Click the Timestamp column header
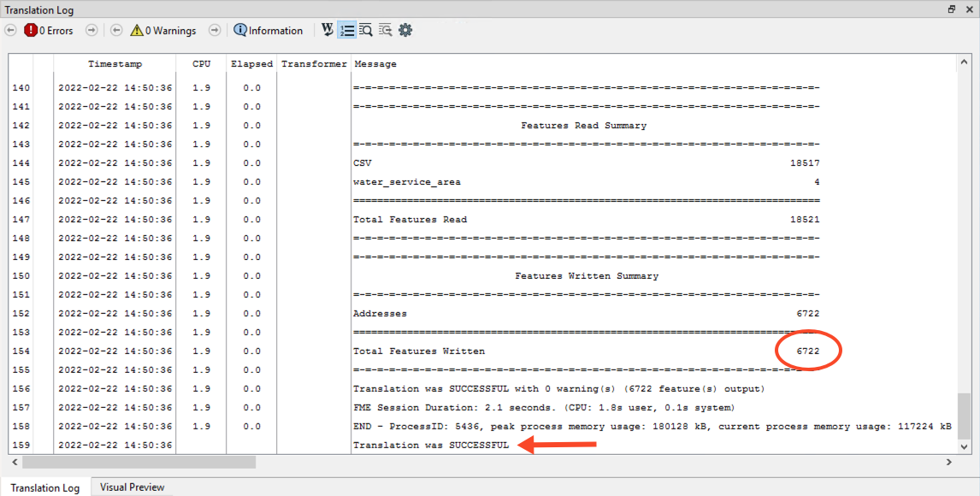This screenshot has height=496, width=980. point(115,64)
